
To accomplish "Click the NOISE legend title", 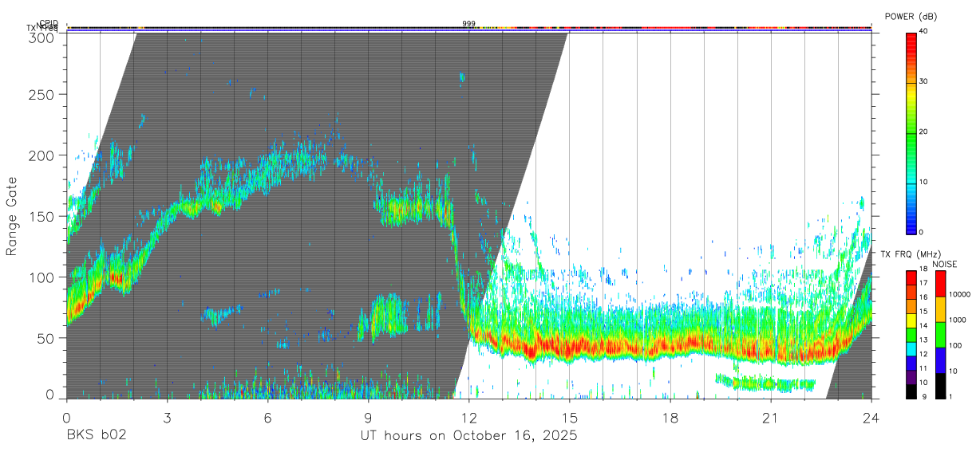I will (944, 264).
